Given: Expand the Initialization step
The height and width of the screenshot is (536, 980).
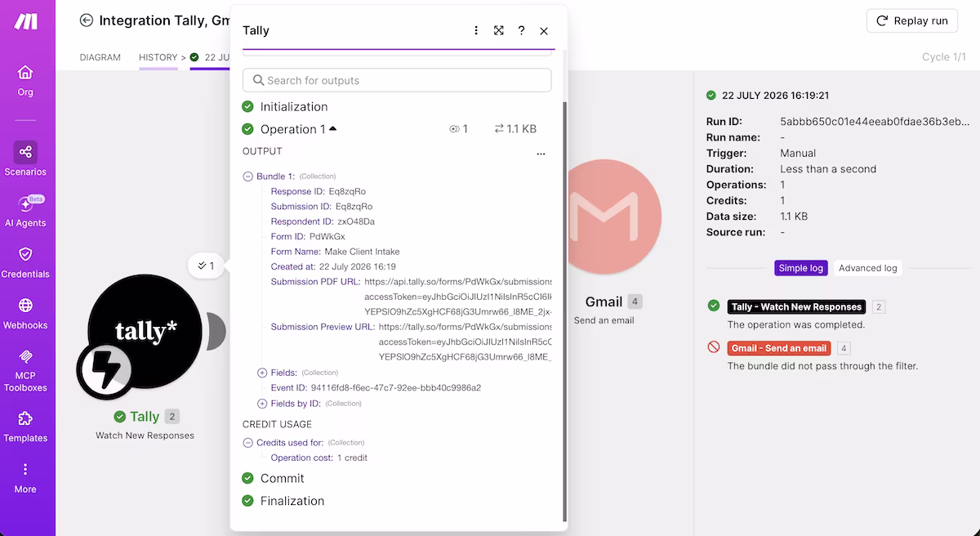Looking at the screenshot, I should 294,107.
